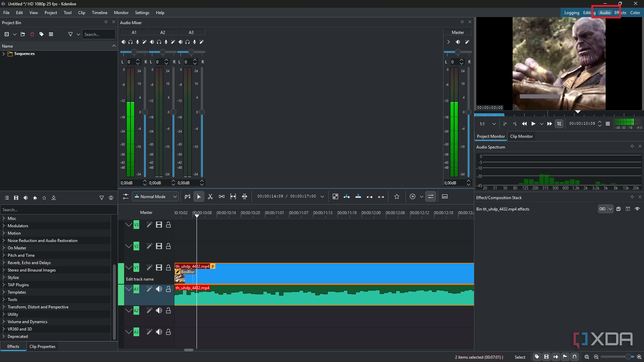Click the Select label in status bar
The image size is (644, 362).
(520, 357)
